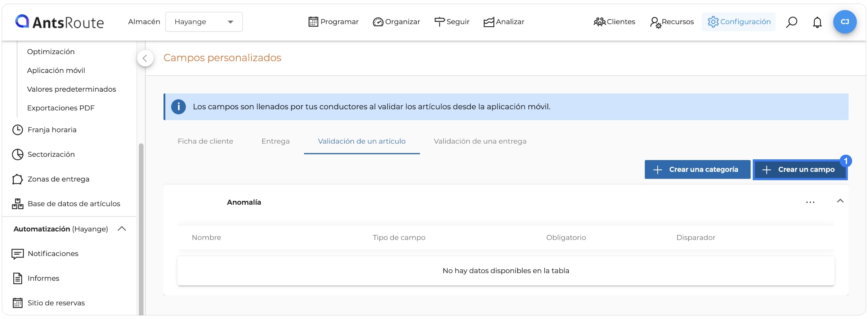
Task: Open the Seguir menu label
Action: tap(458, 22)
